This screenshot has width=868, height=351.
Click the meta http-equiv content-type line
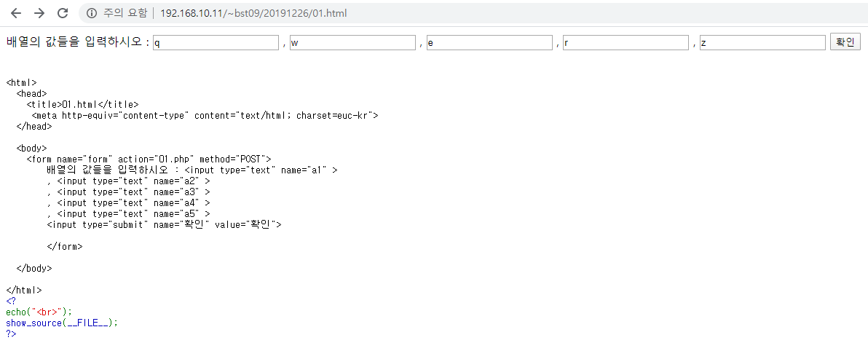coord(205,115)
